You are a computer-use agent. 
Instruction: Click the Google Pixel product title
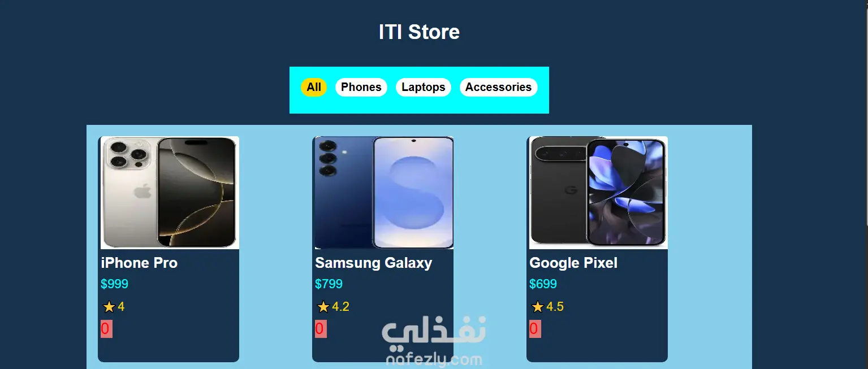573,263
